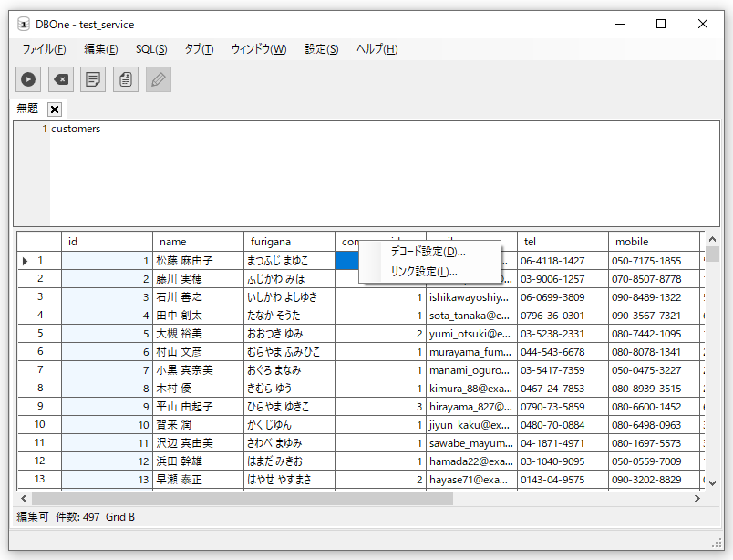The image size is (733, 560).
Task: Open the SQL(S) menu
Action: click(151, 49)
